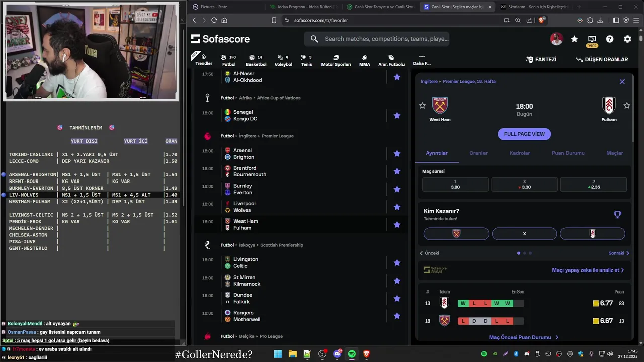Select the Trendler sport category
The width and height of the screenshot is (644, 362).
(204, 59)
